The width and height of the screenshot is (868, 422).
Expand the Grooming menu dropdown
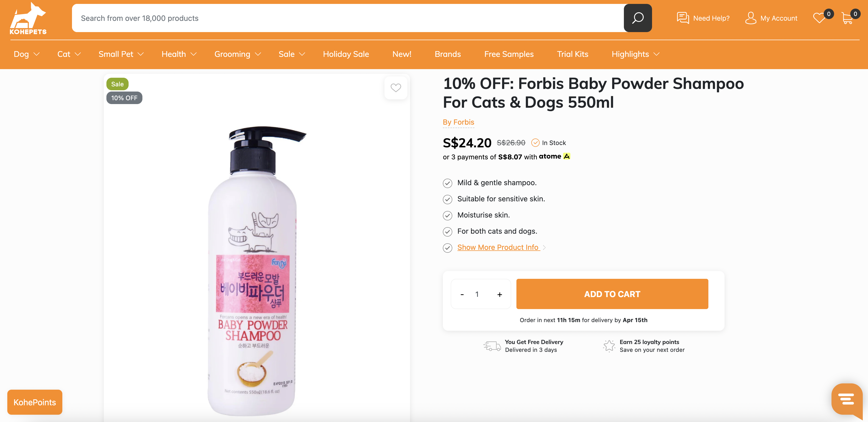[238, 54]
